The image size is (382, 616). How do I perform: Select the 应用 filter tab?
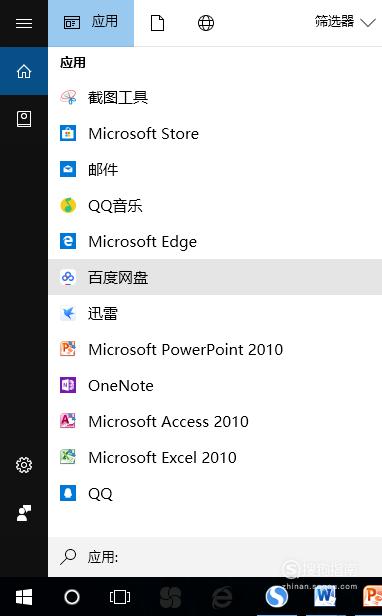(x=91, y=23)
